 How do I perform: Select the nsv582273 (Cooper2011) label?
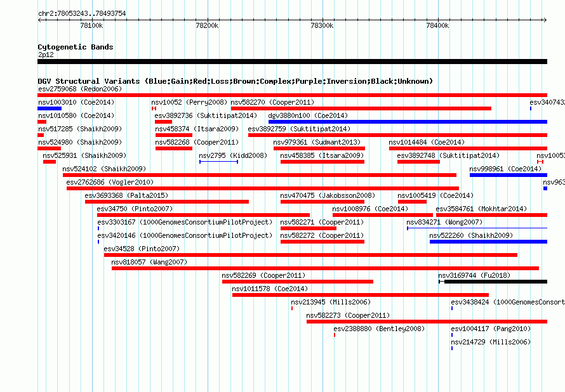pyautogui.click(x=348, y=315)
